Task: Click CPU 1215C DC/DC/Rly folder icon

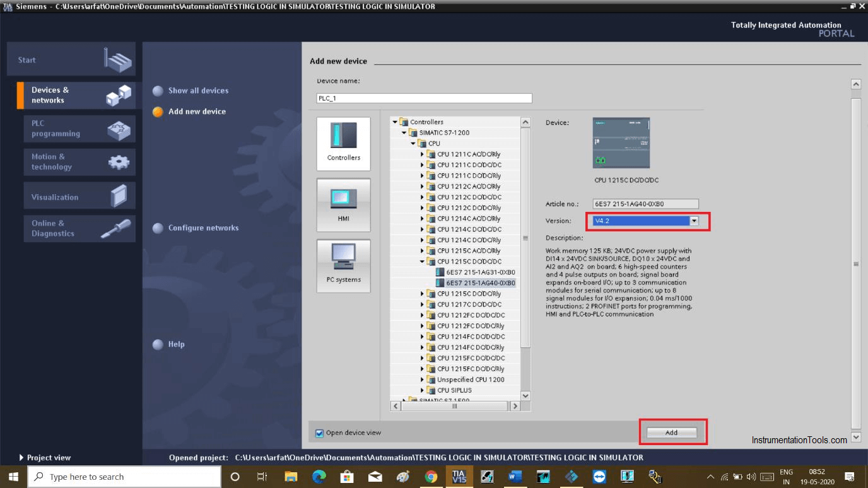Action: tap(431, 294)
